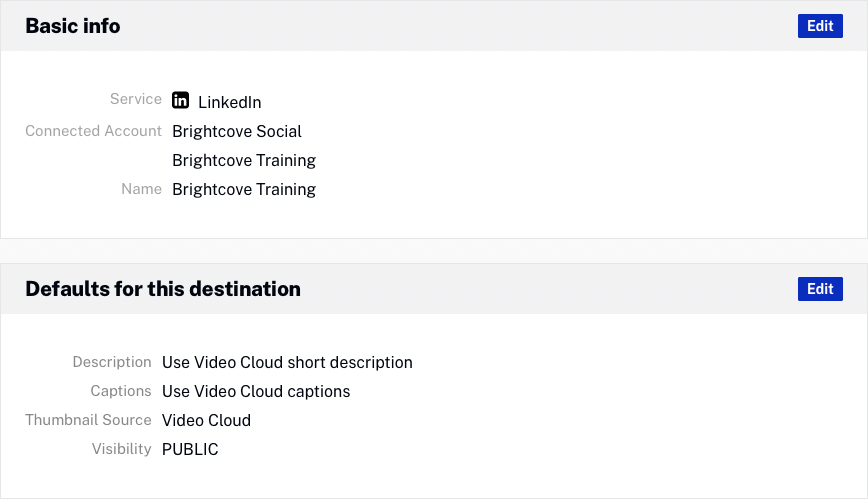868x499 pixels.
Task: Select the Use Video Cloud captions text
Action: (256, 391)
